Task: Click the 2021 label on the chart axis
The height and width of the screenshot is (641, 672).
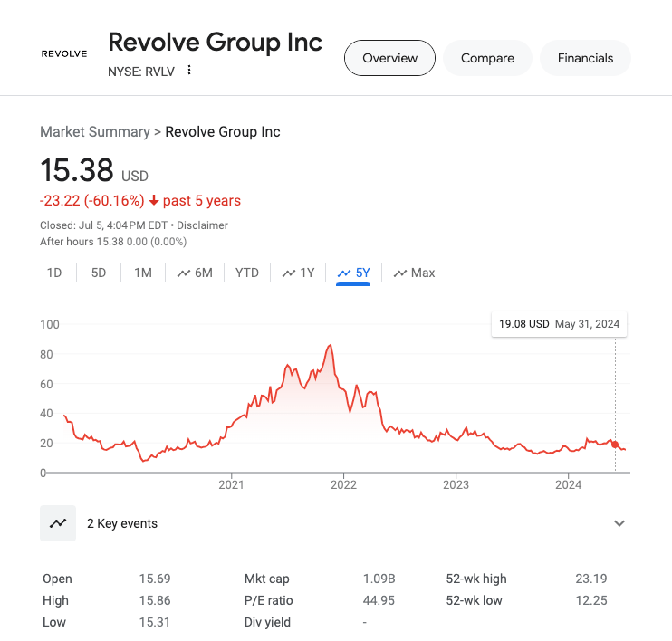Action: click(x=231, y=484)
